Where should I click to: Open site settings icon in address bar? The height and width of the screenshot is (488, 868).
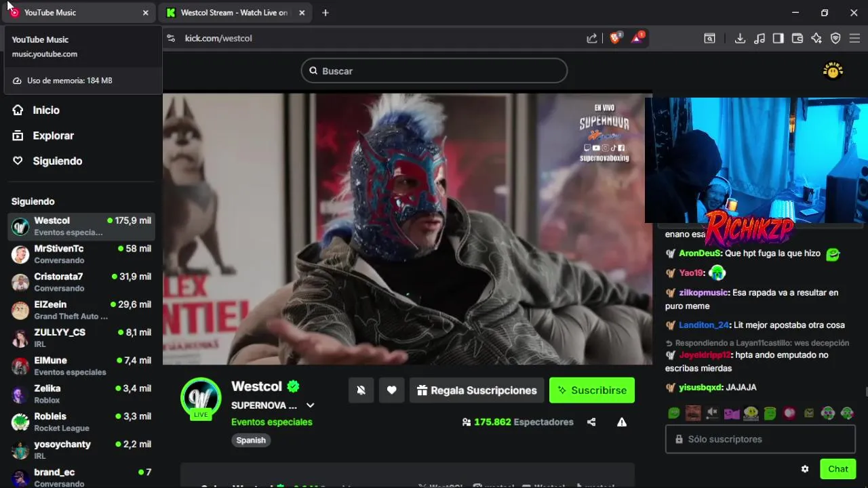point(171,38)
